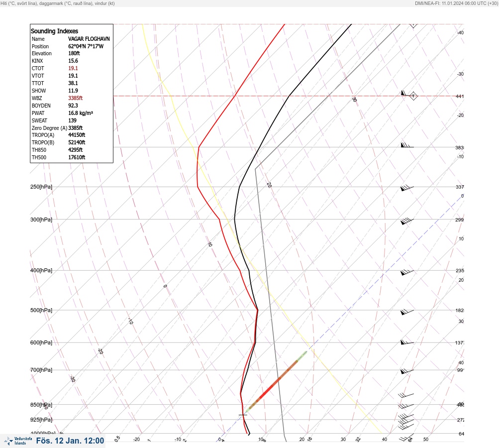Click the '250[hPa]' pressure label

(x=41, y=187)
